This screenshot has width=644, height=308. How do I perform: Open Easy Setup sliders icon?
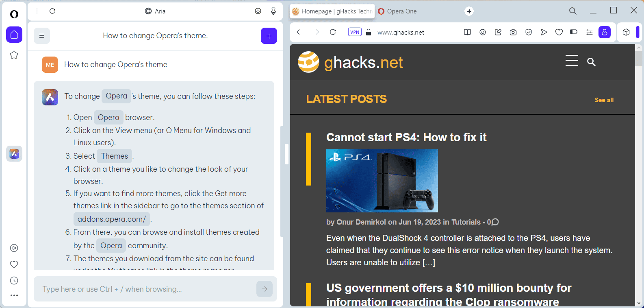tap(590, 32)
